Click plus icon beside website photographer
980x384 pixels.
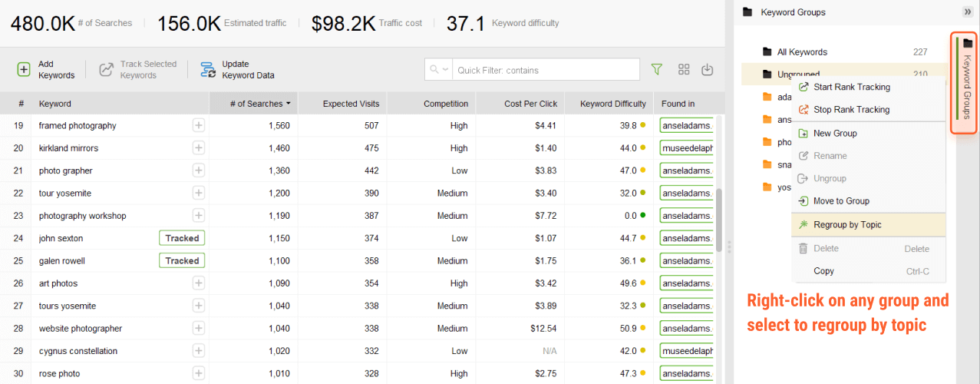click(x=199, y=328)
